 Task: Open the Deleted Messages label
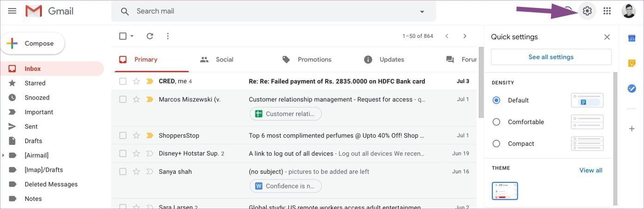(x=52, y=184)
